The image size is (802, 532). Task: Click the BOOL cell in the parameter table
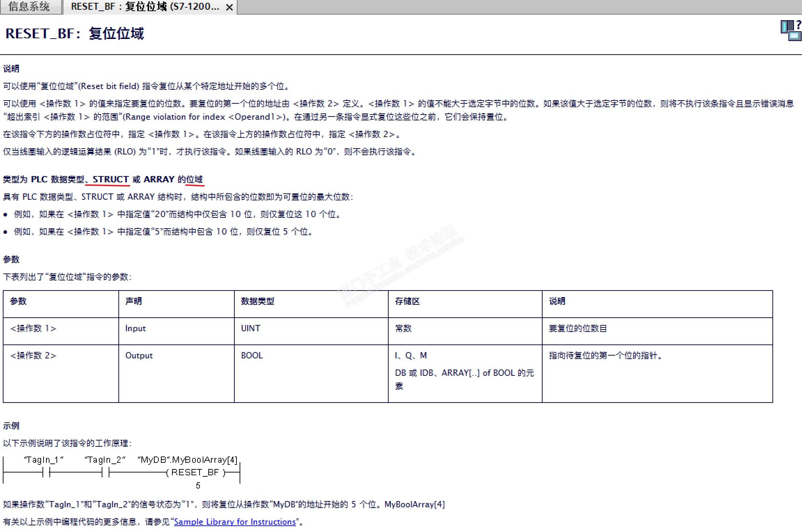251,355
